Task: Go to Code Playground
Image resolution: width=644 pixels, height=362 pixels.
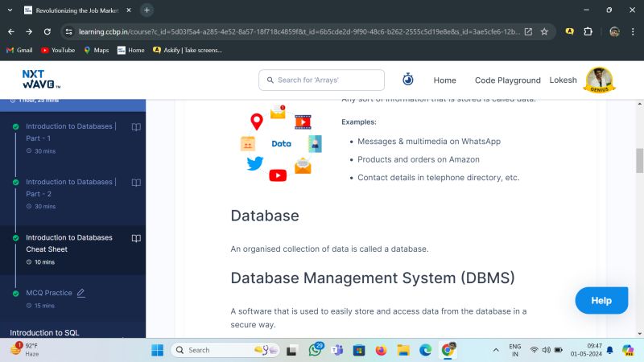Action: (507, 80)
